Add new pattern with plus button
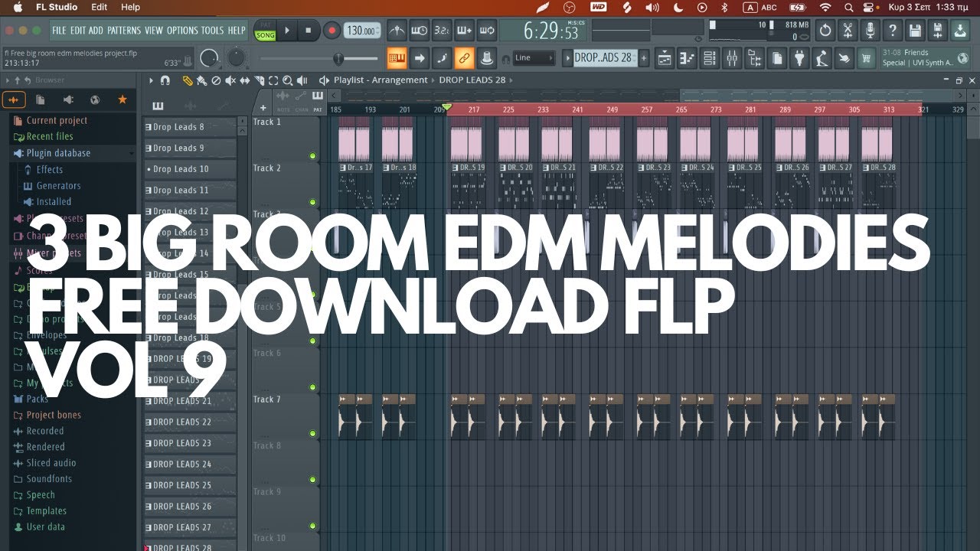 point(644,57)
